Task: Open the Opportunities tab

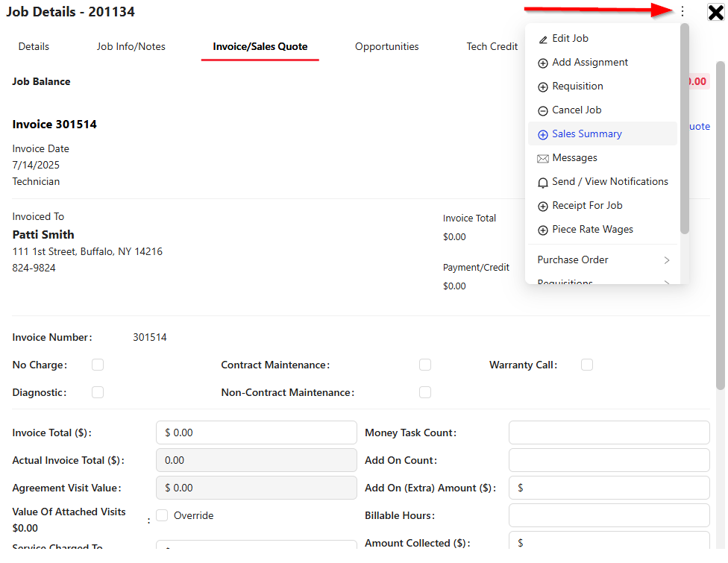Action: (386, 46)
